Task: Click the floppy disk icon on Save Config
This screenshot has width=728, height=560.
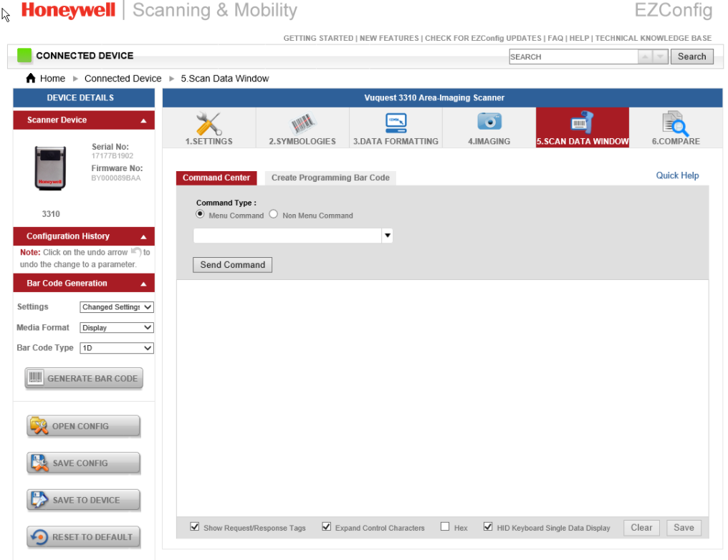Action: 39,463
